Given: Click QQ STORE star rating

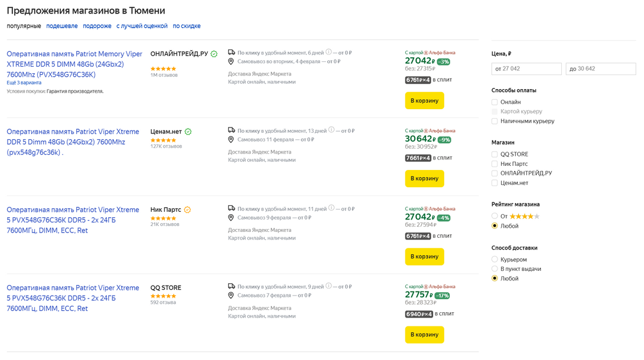Looking at the screenshot, I should point(163,296).
